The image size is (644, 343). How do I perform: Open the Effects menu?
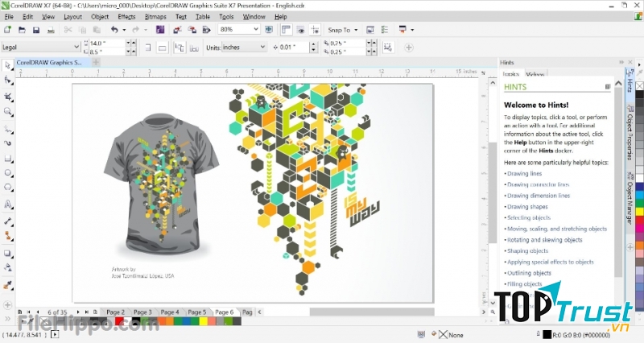coord(126,17)
